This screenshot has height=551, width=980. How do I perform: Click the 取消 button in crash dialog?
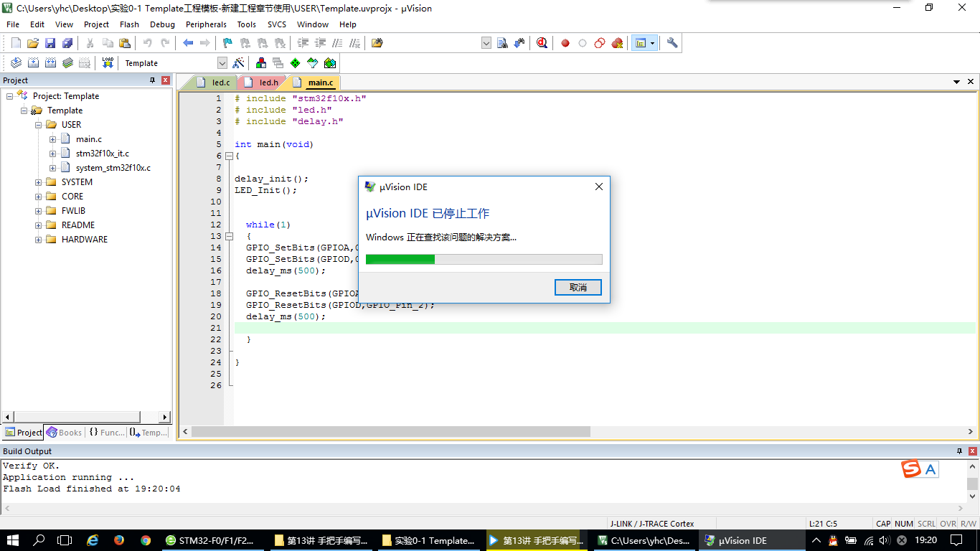[578, 287]
